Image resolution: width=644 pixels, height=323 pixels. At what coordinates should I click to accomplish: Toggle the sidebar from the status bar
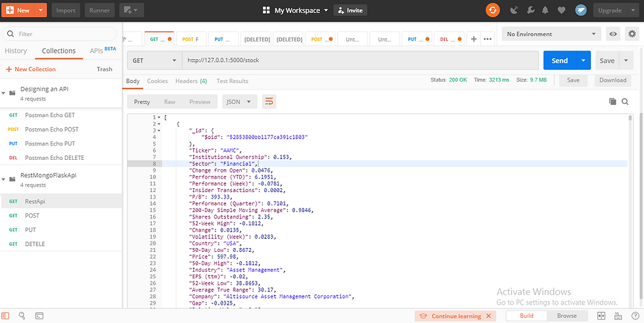click(6, 316)
